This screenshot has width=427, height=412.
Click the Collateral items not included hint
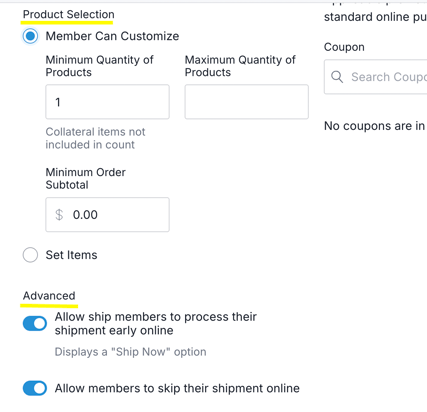click(95, 138)
